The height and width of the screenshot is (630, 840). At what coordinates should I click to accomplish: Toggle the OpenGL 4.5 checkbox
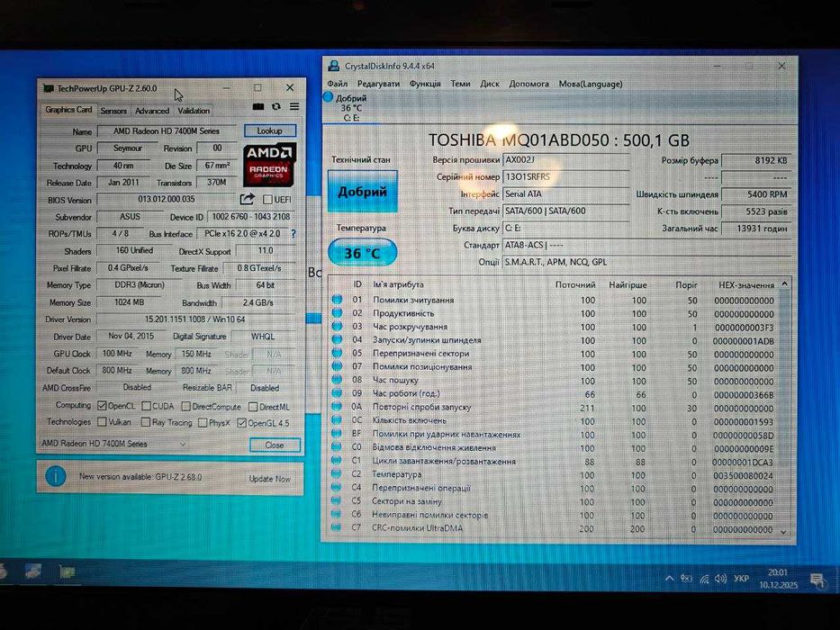241,423
